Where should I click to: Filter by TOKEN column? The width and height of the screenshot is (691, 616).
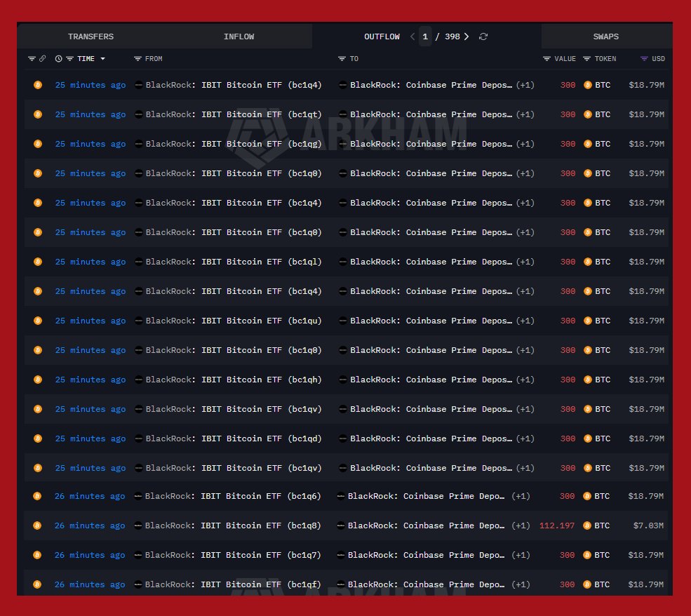586,59
